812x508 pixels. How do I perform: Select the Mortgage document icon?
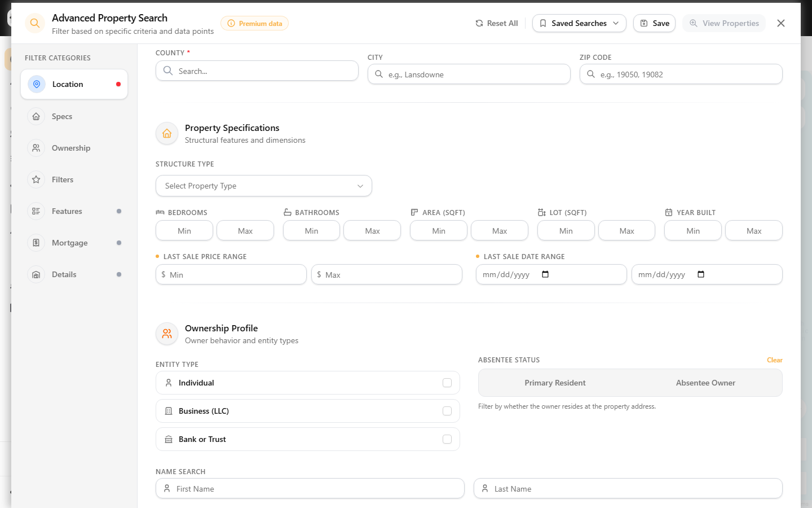tap(36, 243)
